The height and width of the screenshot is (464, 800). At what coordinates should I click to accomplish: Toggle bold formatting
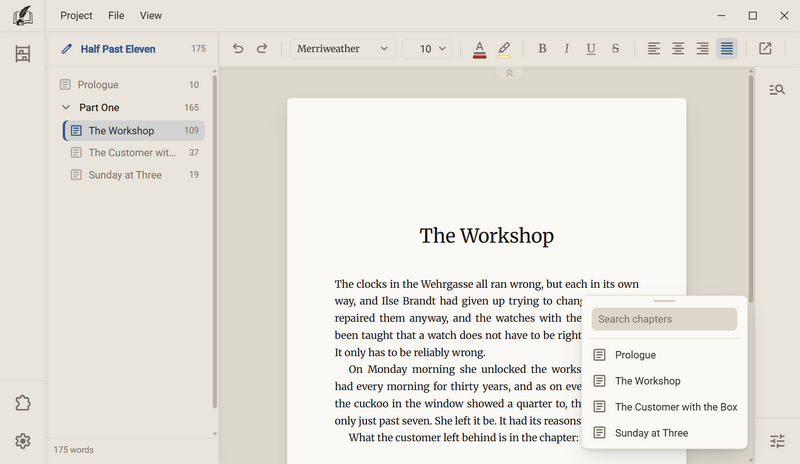(x=542, y=48)
